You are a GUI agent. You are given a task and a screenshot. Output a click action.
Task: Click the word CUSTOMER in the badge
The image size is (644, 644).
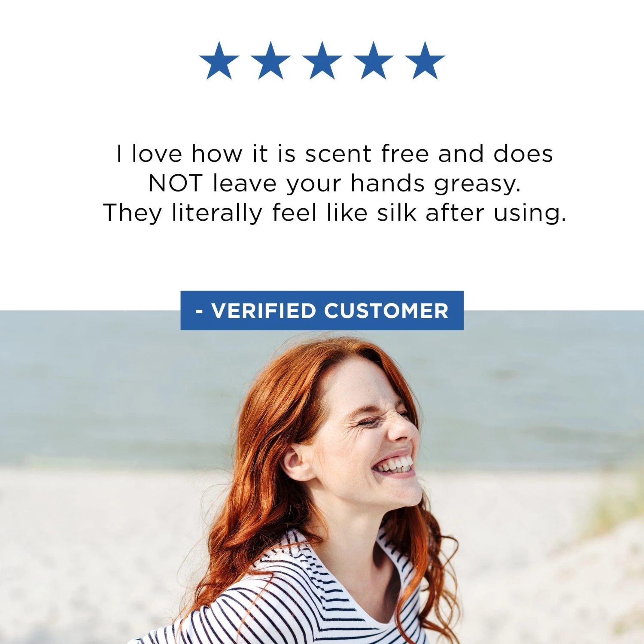click(386, 311)
